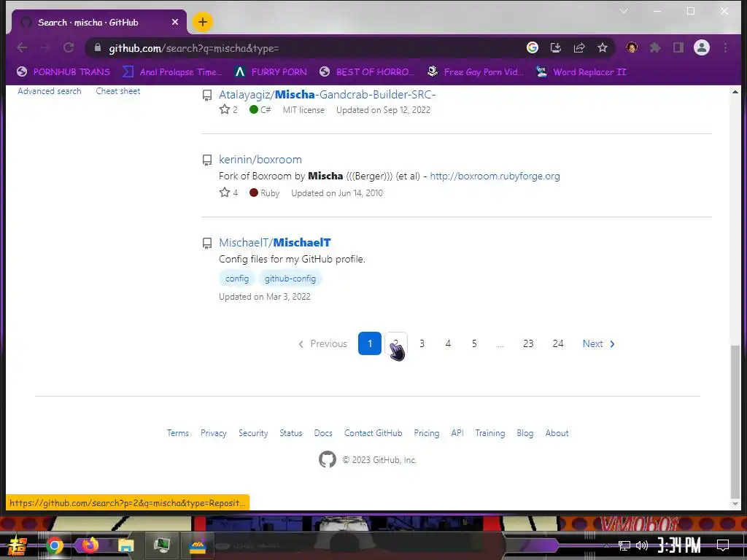Image resolution: width=747 pixels, height=560 pixels.
Task: Open the Word Replacer II bookmark
Action: click(581, 72)
